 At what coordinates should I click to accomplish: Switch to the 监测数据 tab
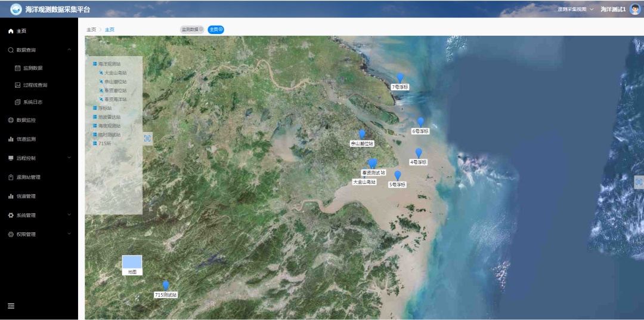190,30
